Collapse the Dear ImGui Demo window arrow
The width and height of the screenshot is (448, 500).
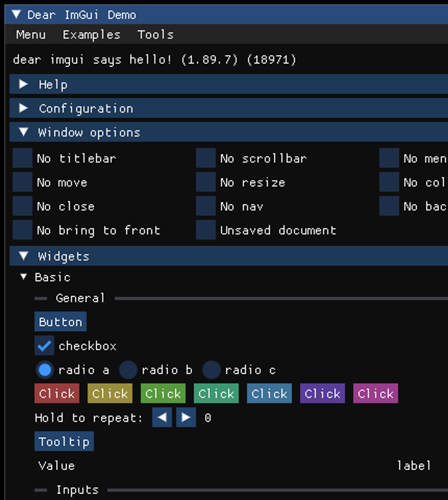click(x=16, y=15)
